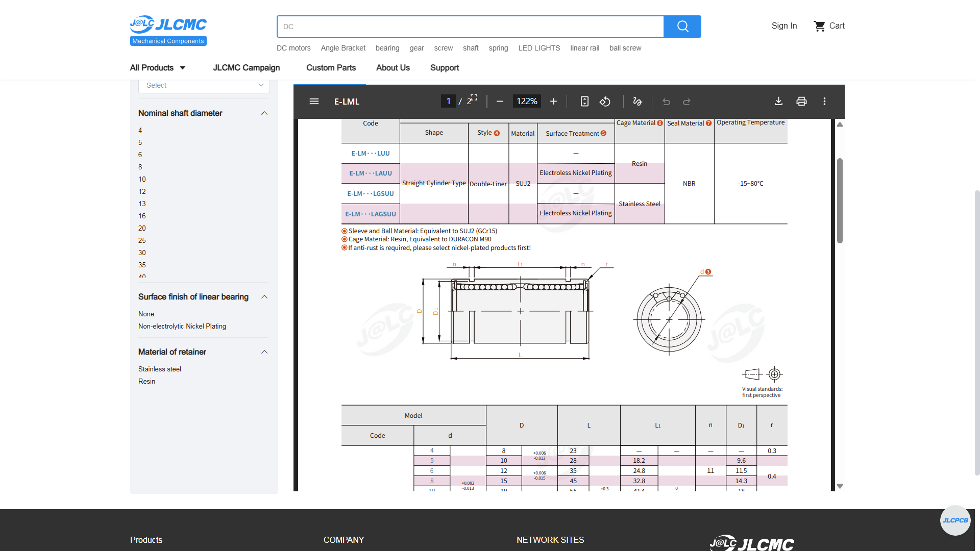Open the Select dropdown in filter panel
980x551 pixels.
pyautogui.click(x=204, y=86)
